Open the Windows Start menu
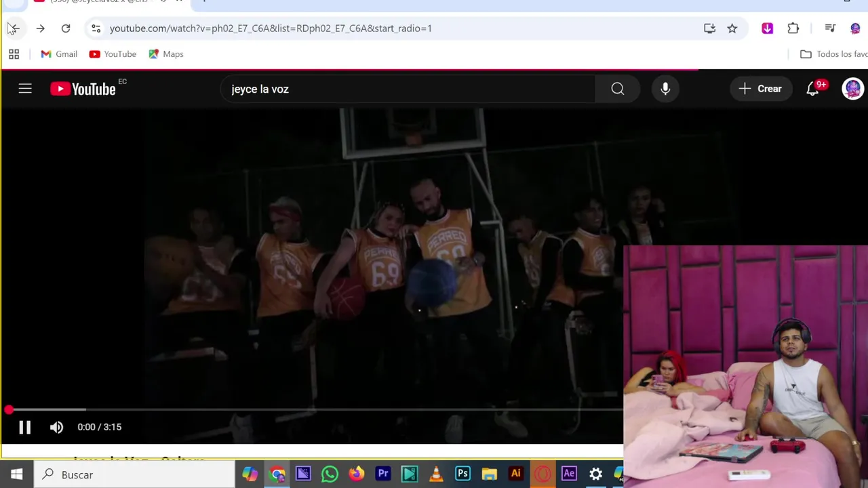Viewport: 868px width, 488px height. point(16,474)
